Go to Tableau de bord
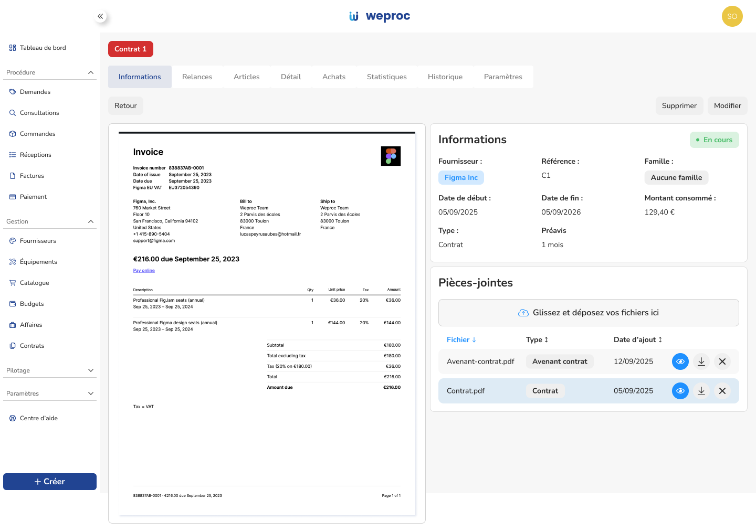The image size is (756, 532). (x=43, y=48)
